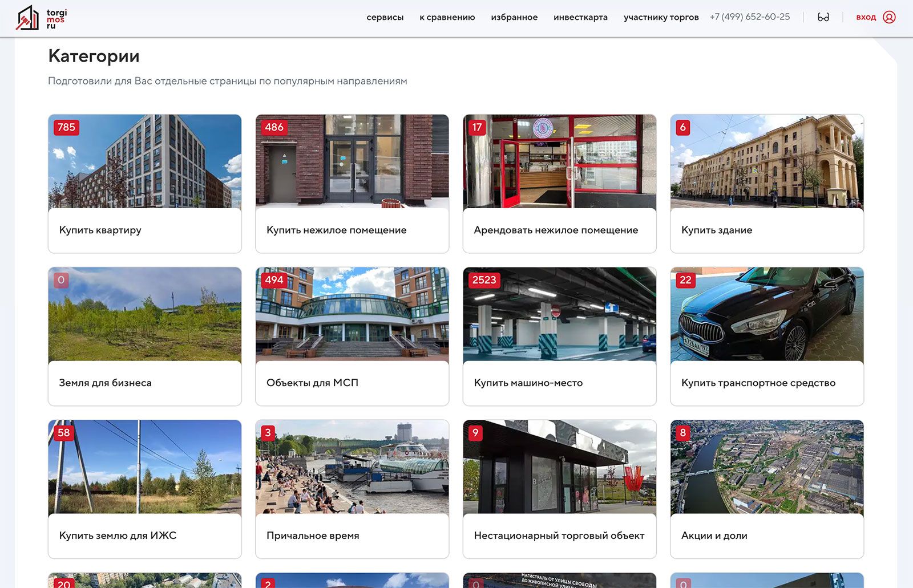
Task: Click the underground parking photo
Action: (x=560, y=314)
